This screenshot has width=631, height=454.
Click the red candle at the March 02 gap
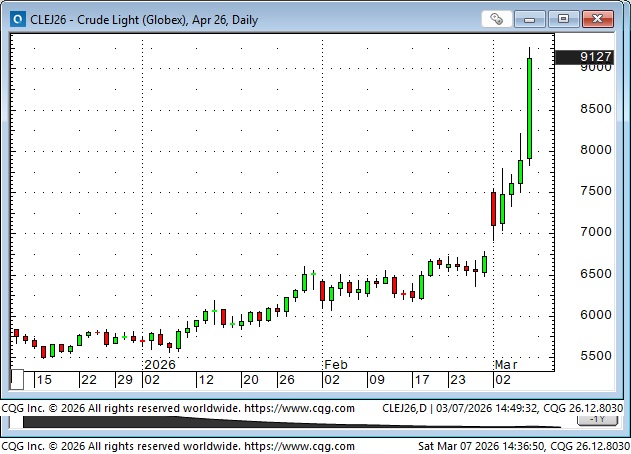(493, 209)
